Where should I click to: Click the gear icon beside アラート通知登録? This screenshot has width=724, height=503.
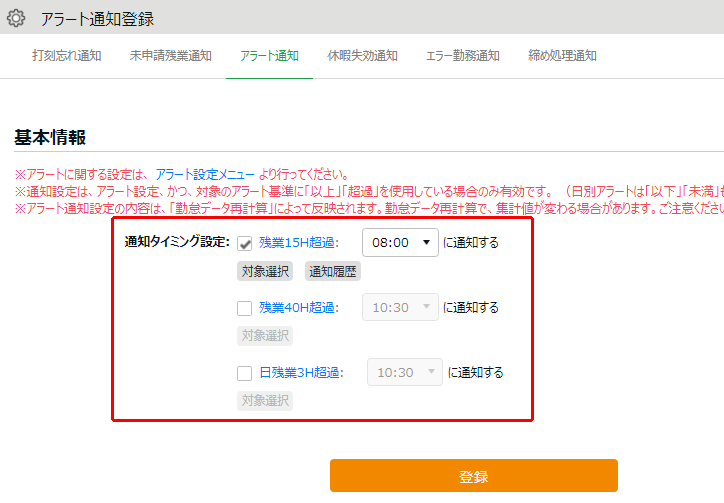pos(16,18)
